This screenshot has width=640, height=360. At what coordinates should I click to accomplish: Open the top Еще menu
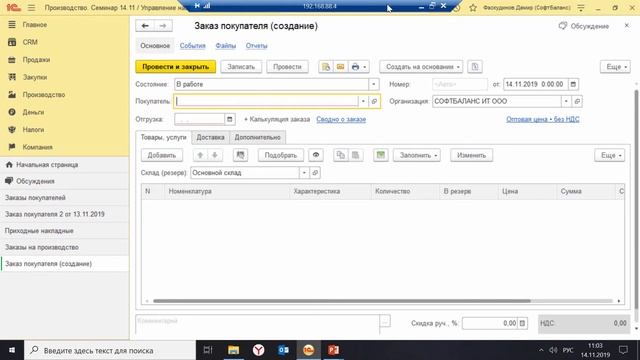[x=615, y=67]
